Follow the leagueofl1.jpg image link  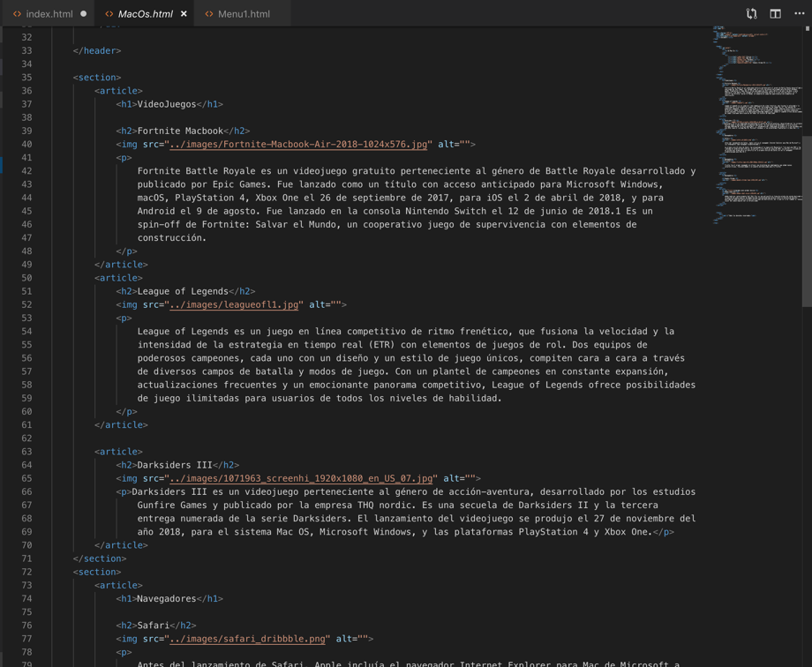234,304
